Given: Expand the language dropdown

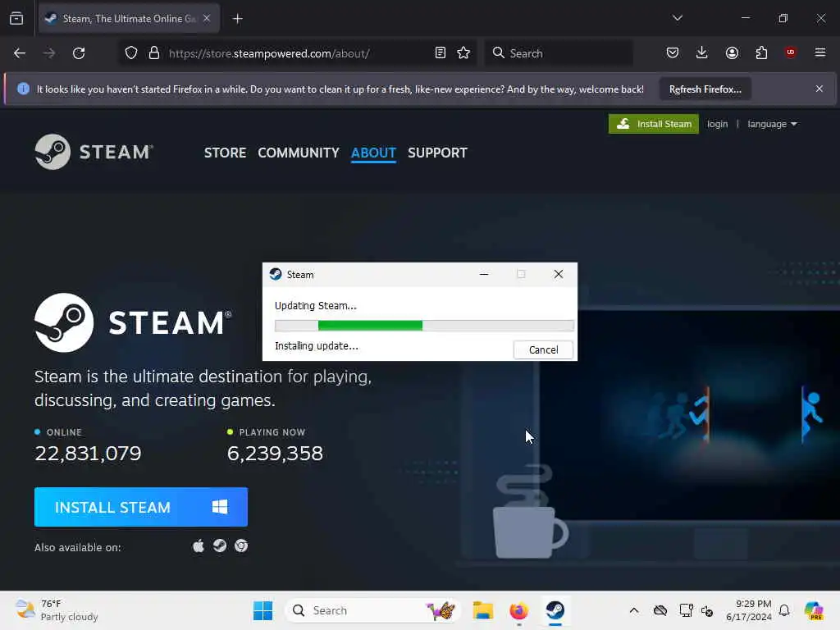Looking at the screenshot, I should coord(772,125).
